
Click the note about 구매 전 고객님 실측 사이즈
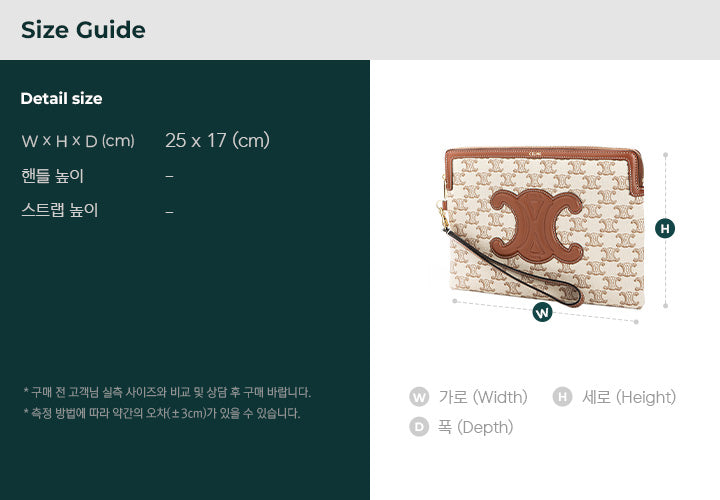coord(166,392)
